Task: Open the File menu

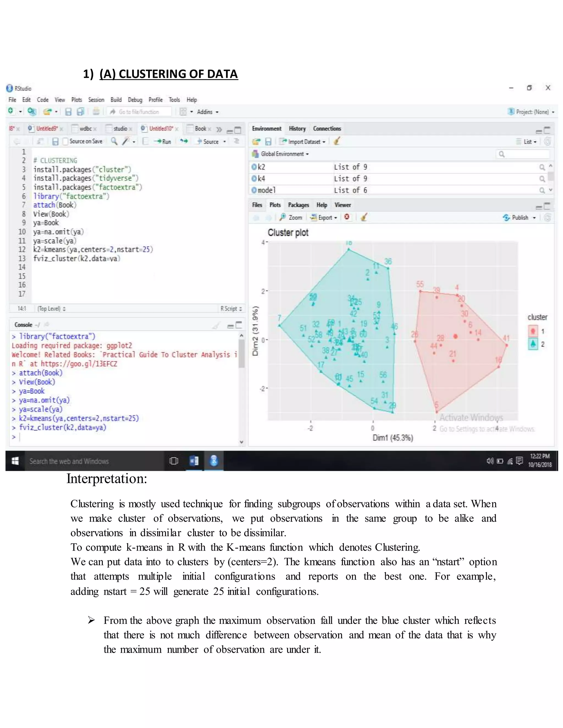Action: (12, 100)
